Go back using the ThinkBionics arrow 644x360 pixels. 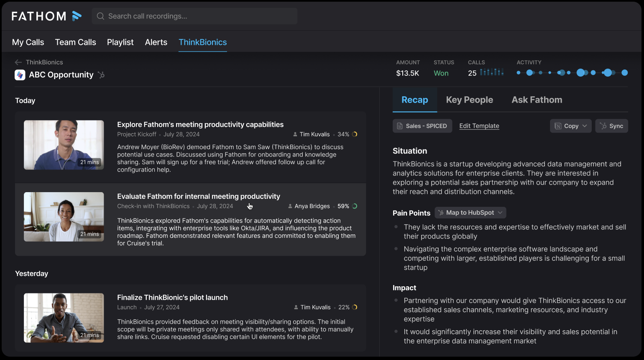pyautogui.click(x=18, y=62)
